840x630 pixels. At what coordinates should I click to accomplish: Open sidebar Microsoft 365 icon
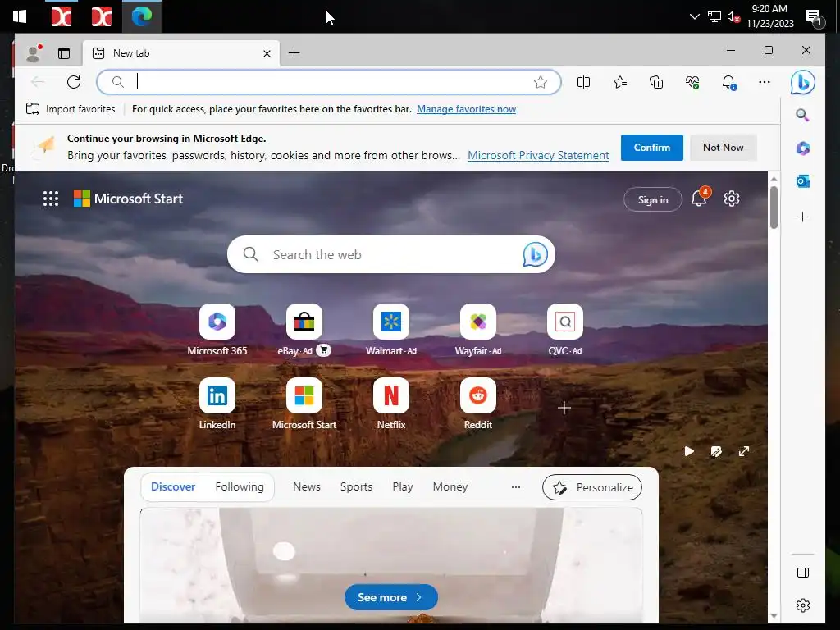point(802,148)
